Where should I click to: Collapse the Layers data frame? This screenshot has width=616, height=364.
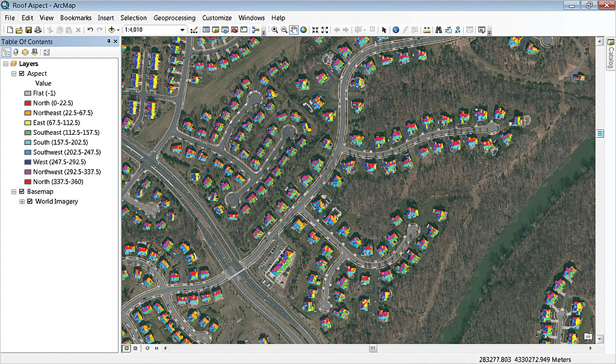click(5, 64)
